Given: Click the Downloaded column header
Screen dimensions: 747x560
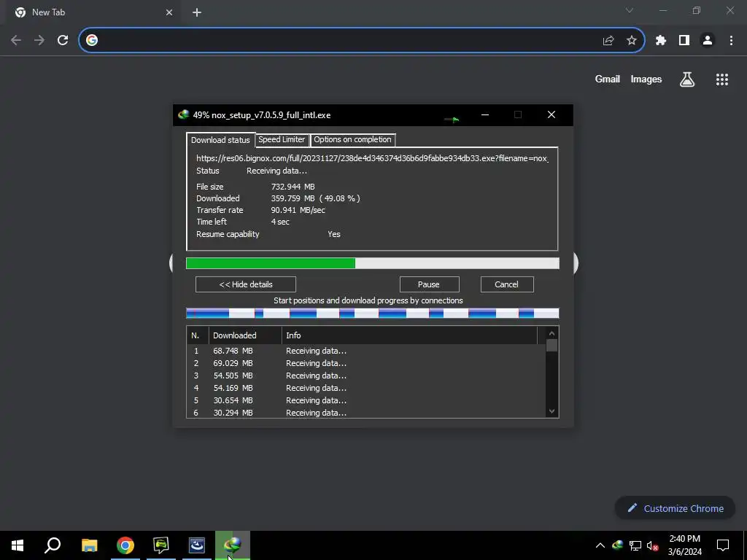Looking at the screenshot, I should coord(245,335).
